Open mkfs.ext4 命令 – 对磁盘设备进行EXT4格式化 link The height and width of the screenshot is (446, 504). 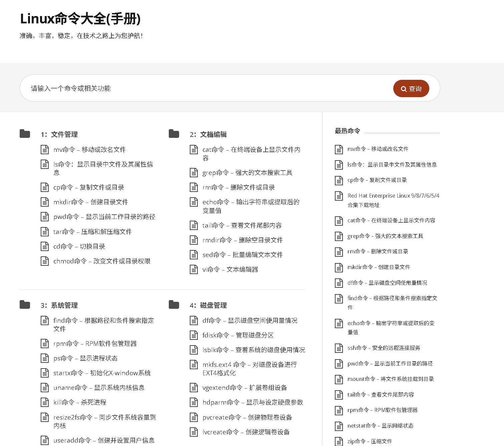pos(249,369)
